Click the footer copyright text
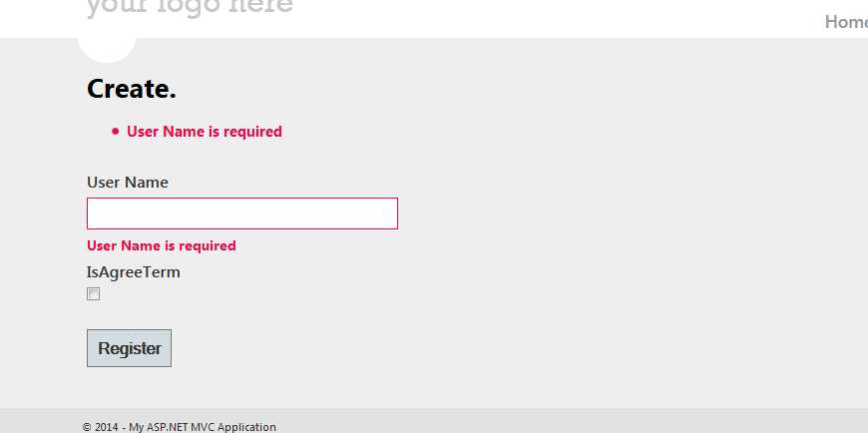Viewport: 868px width, 433px height. (179, 427)
